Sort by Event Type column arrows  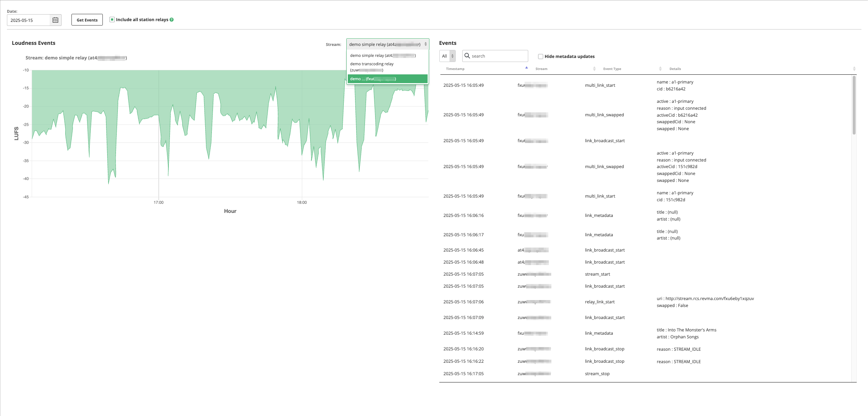(660, 69)
